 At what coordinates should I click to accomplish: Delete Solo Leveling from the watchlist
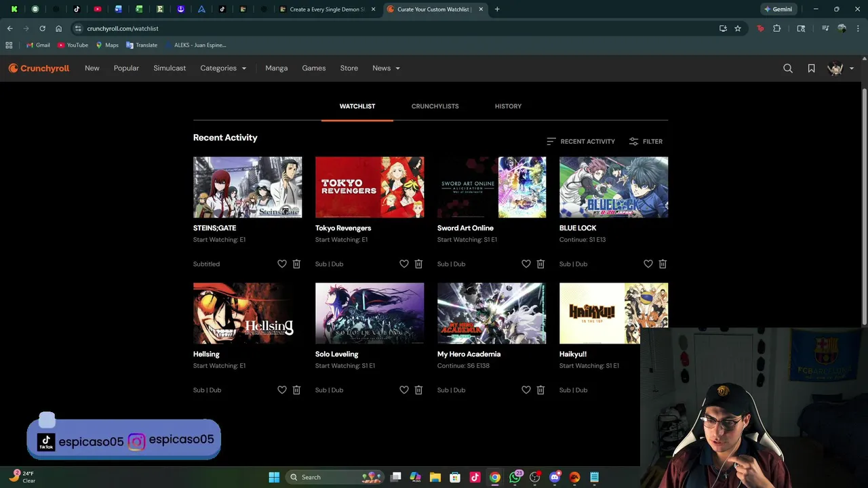click(418, 390)
